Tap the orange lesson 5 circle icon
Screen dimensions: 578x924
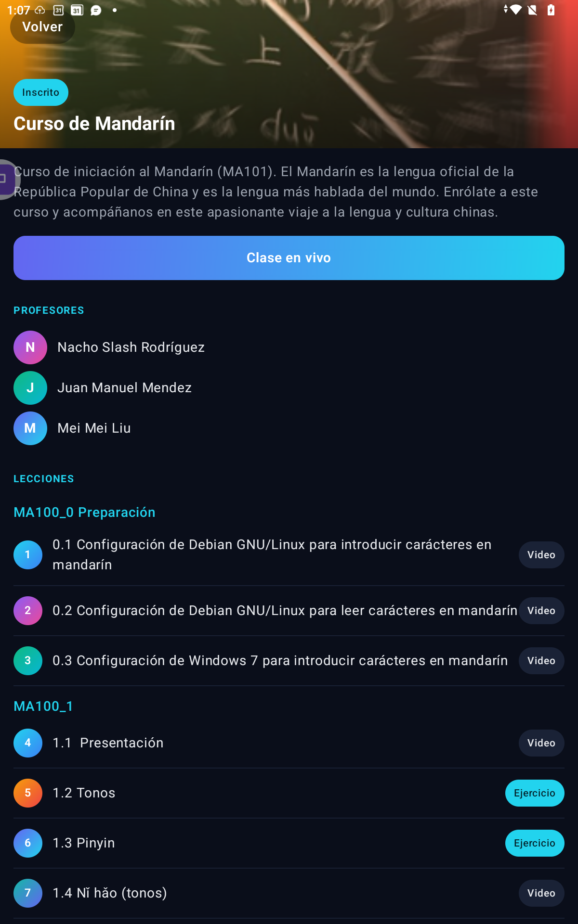tap(28, 793)
